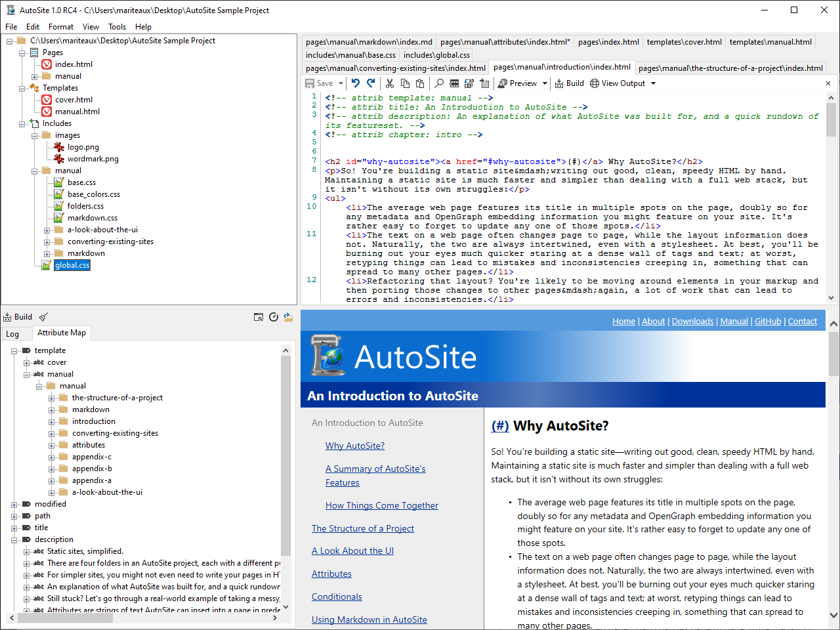Open Find with the magnifier icon
Viewport: 840px width, 630px height.
tap(439, 83)
